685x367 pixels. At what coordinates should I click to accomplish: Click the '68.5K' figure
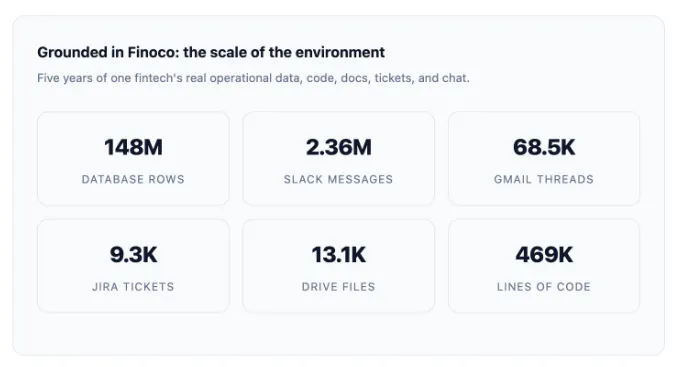pos(544,147)
